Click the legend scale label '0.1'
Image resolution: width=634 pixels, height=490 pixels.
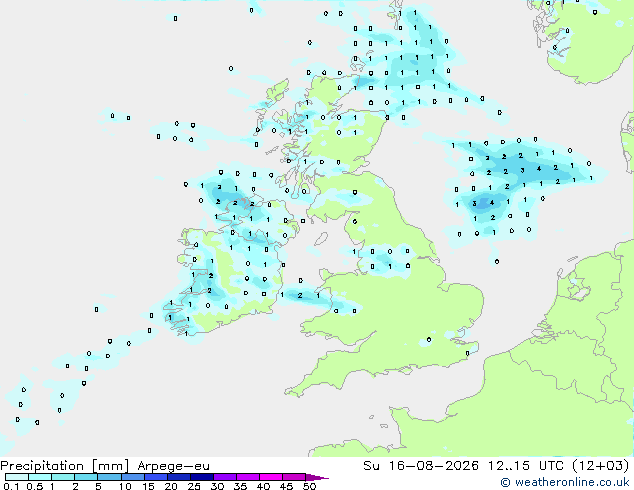(x=11, y=486)
